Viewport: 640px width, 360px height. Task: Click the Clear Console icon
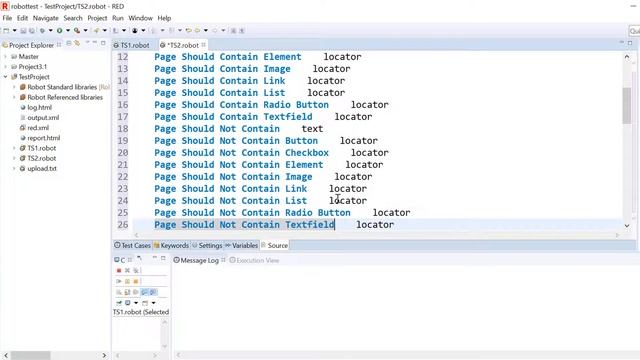click(x=119, y=292)
